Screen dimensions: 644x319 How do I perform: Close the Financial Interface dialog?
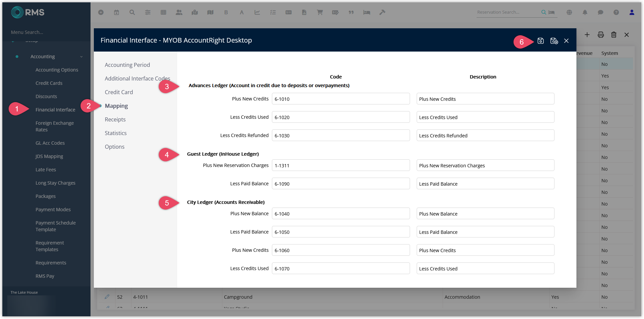[x=566, y=41]
